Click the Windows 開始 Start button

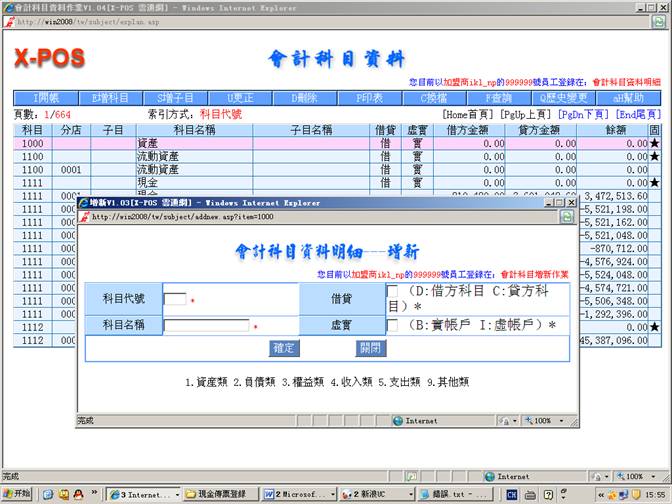(17, 494)
